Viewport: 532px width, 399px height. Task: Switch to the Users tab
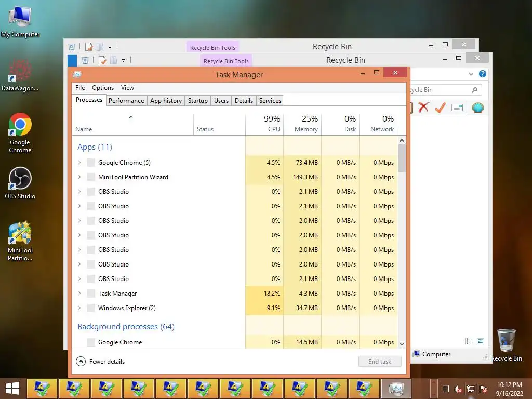[221, 101]
